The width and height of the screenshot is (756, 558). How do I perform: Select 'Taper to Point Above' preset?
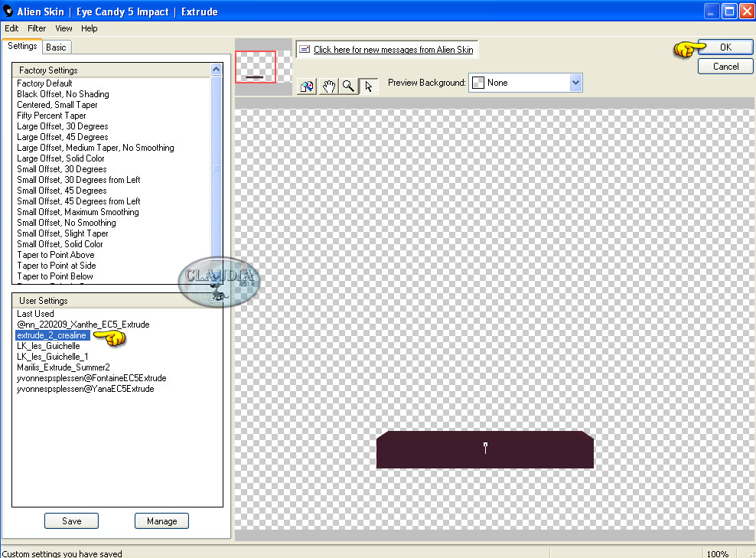tap(56, 255)
